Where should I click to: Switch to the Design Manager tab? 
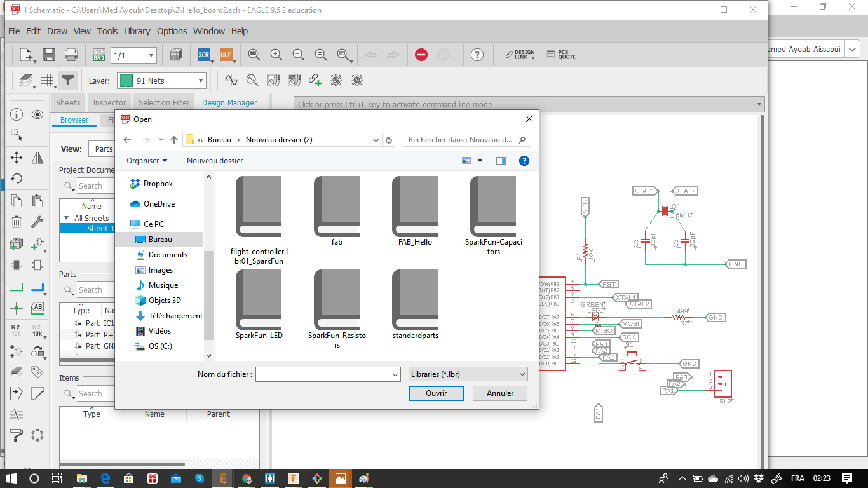coord(229,102)
